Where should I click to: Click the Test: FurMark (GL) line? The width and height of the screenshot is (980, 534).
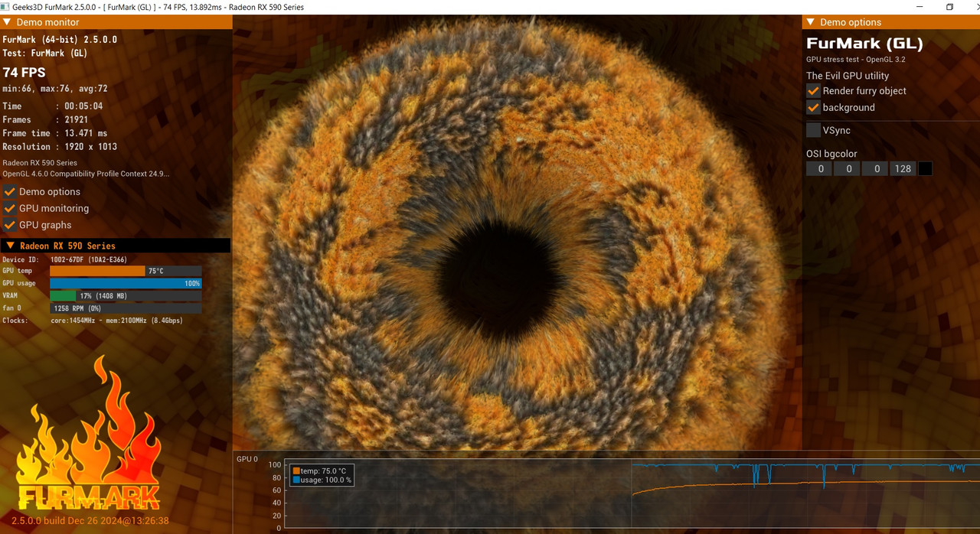pyautogui.click(x=45, y=53)
